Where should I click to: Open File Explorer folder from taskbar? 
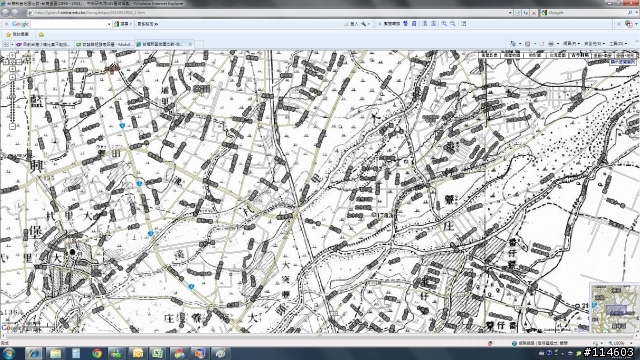tap(55, 353)
